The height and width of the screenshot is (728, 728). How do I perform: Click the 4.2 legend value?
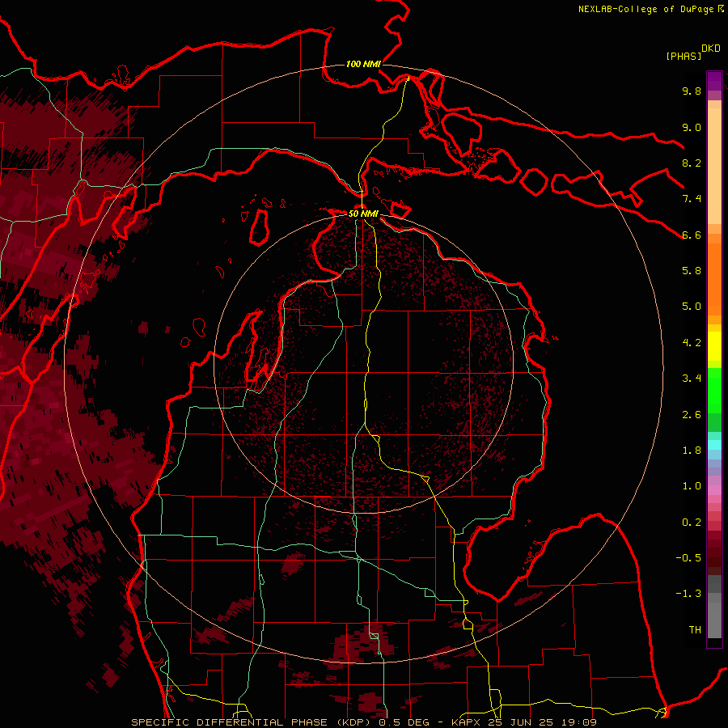click(x=692, y=343)
